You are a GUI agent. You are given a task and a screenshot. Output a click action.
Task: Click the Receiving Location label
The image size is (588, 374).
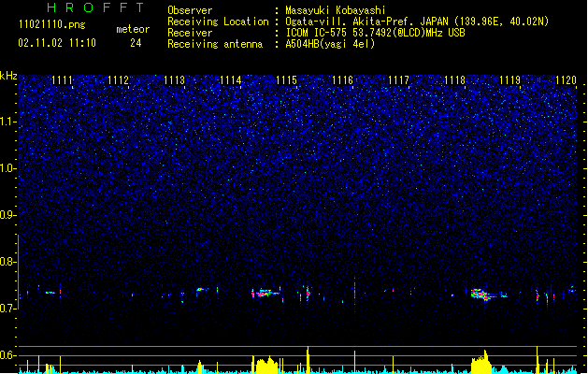[x=218, y=22]
